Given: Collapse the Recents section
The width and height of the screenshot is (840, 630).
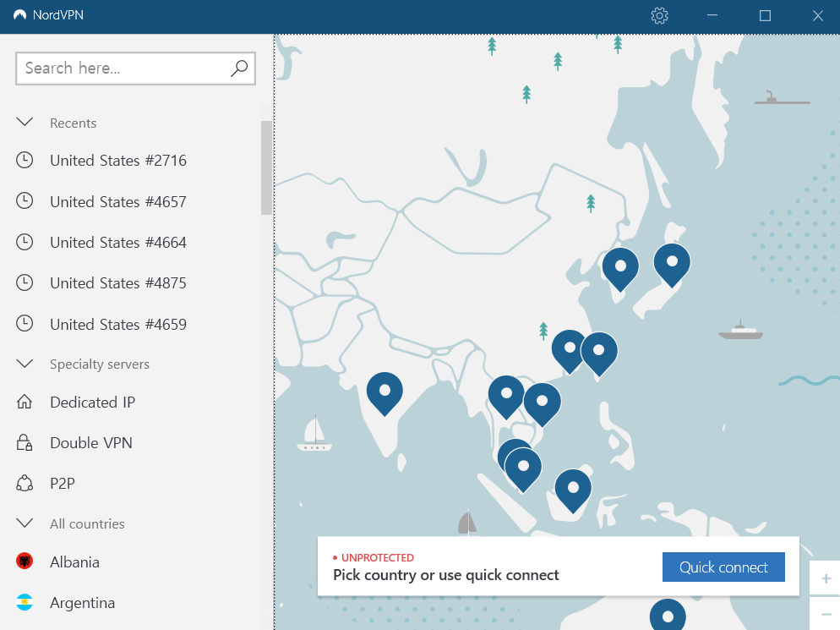Looking at the screenshot, I should (x=25, y=123).
